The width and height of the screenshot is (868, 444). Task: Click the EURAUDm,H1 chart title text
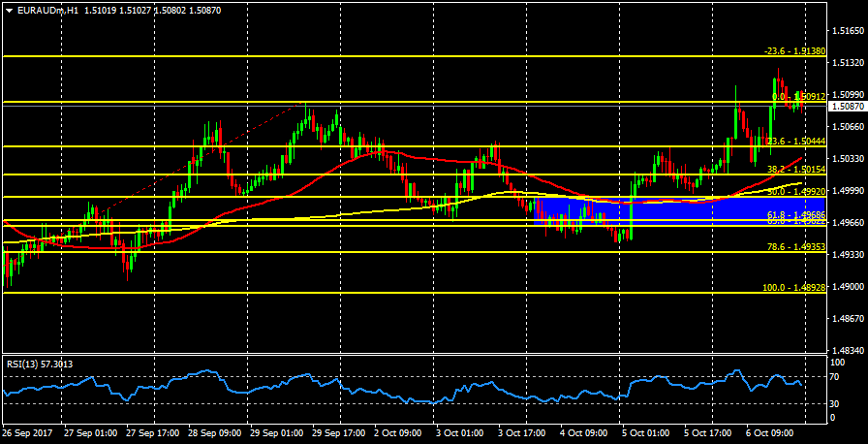click(x=49, y=9)
